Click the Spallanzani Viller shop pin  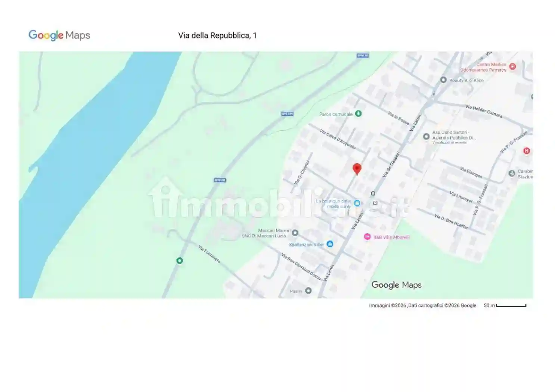[x=330, y=244]
